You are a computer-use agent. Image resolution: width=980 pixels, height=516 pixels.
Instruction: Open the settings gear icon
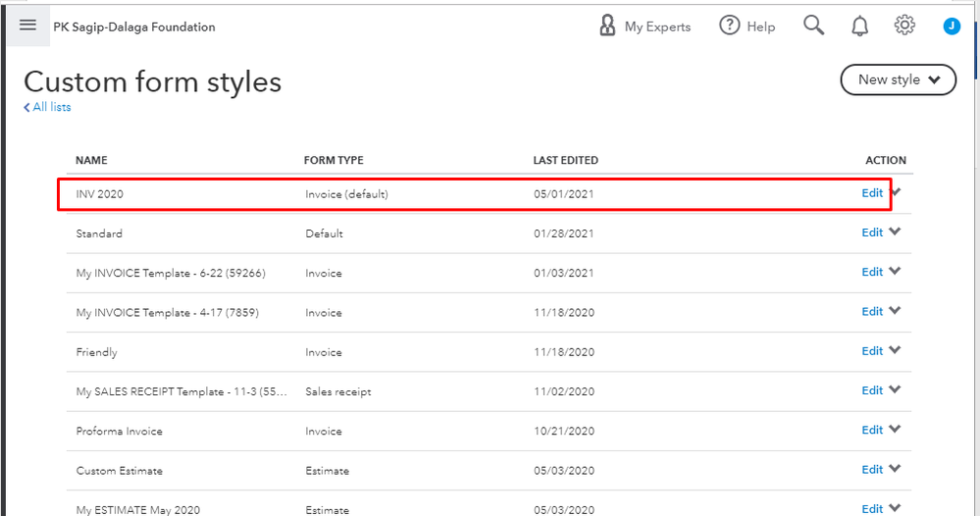coord(904,26)
